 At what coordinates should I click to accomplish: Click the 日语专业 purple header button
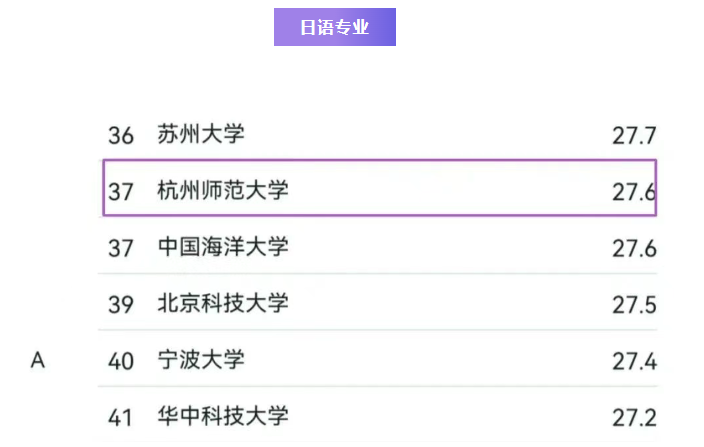[x=335, y=27]
